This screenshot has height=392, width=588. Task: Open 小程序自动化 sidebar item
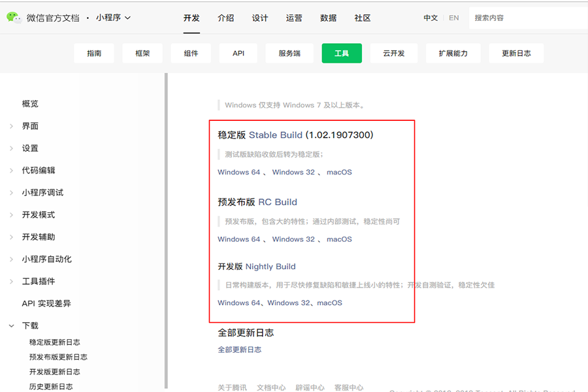(x=46, y=259)
